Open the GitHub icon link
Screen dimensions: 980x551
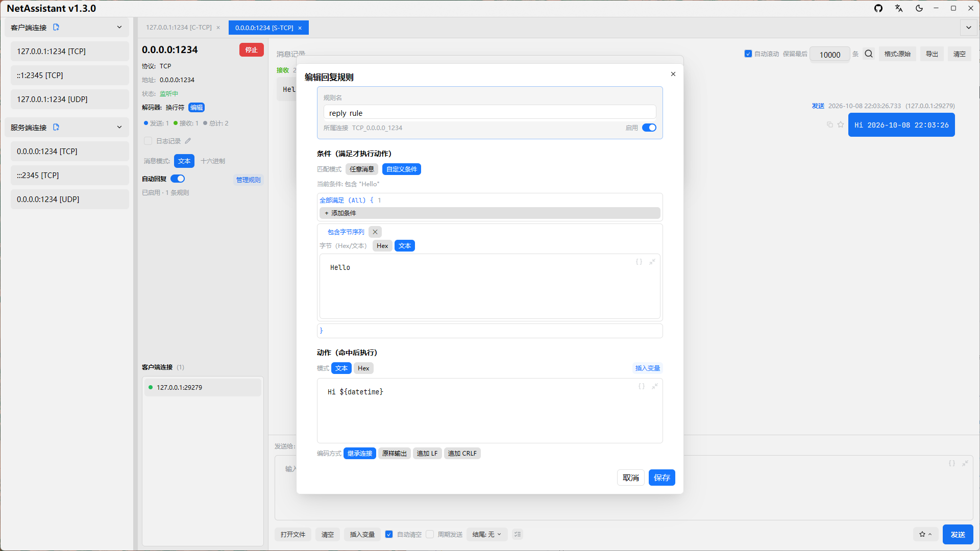pos(878,8)
